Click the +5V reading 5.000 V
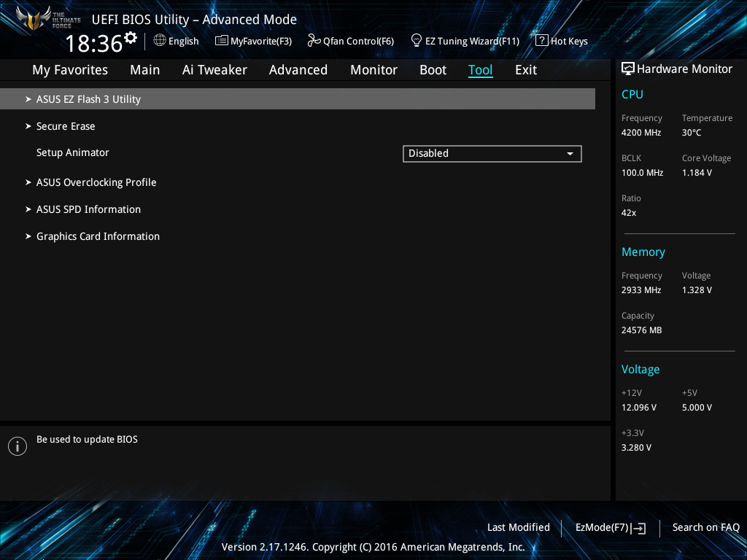 pos(697,408)
